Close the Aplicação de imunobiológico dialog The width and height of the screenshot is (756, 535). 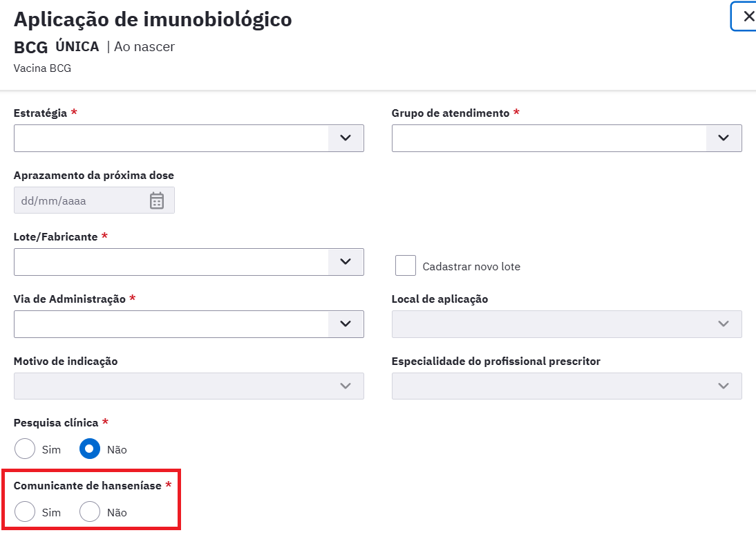[x=748, y=17]
